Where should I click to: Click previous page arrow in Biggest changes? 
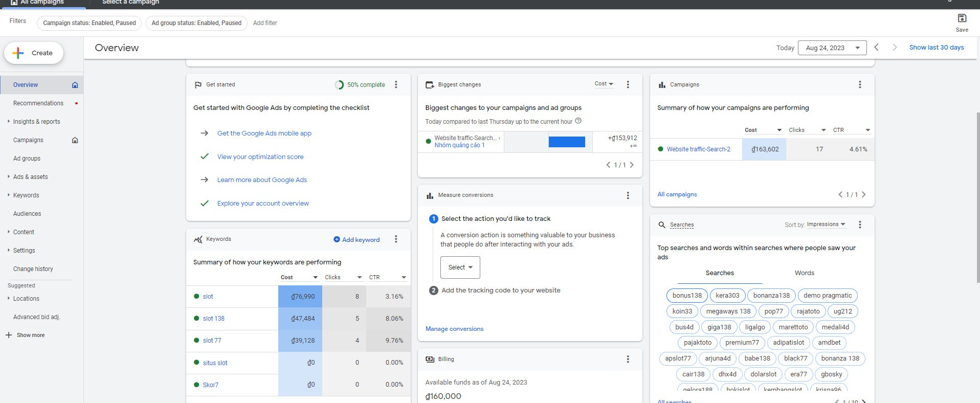(x=608, y=165)
